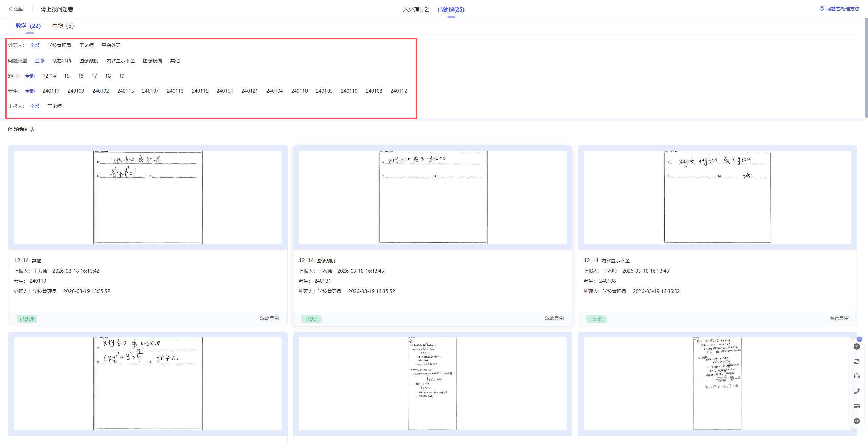Screen dimensions: 868x442
Task: Click the phone call icon
Action: point(856,391)
